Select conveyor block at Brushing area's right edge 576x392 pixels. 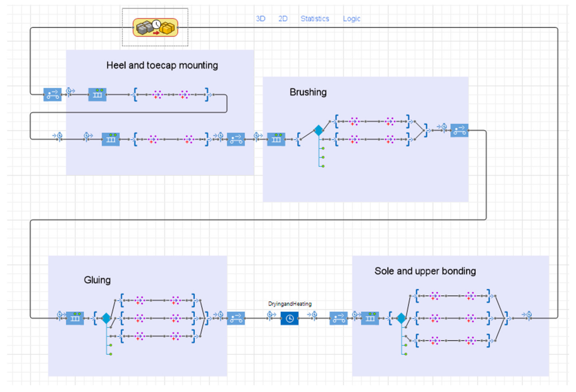click(x=459, y=130)
